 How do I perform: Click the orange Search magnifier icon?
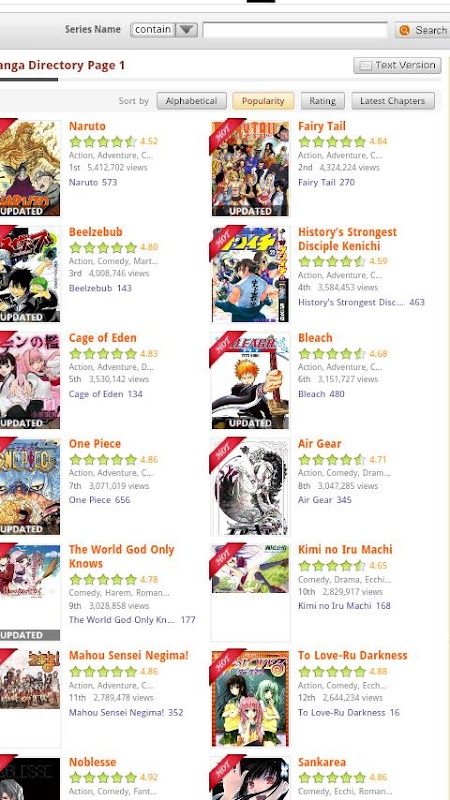click(x=404, y=30)
